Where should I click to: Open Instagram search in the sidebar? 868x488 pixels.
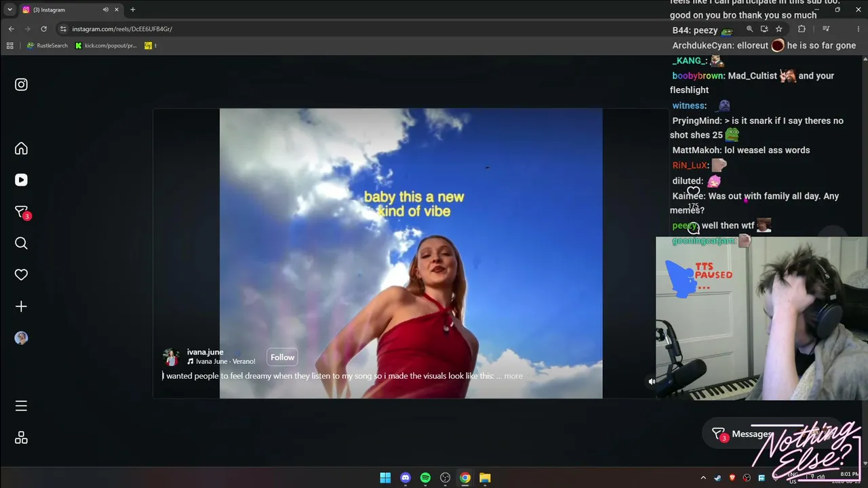[21, 243]
